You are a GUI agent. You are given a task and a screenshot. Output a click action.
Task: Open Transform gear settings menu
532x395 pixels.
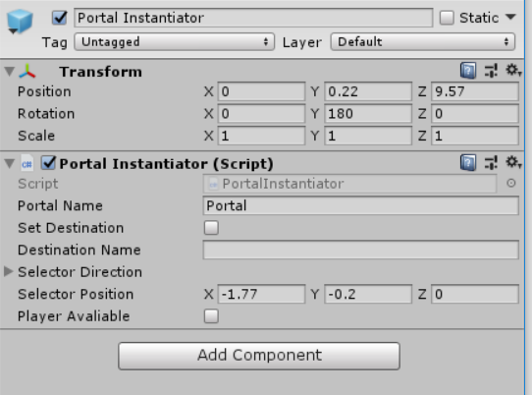click(513, 71)
